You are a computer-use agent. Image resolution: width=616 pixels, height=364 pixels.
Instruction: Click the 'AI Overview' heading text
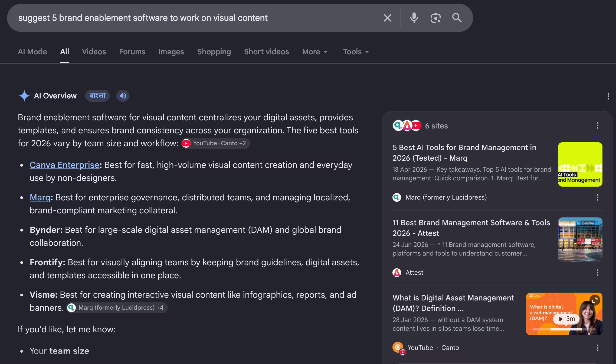point(55,96)
